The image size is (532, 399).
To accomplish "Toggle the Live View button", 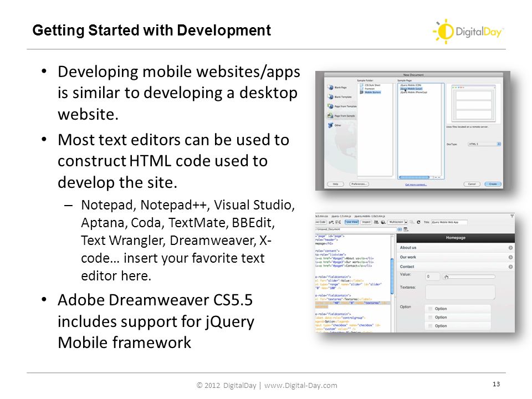I will [x=351, y=222].
